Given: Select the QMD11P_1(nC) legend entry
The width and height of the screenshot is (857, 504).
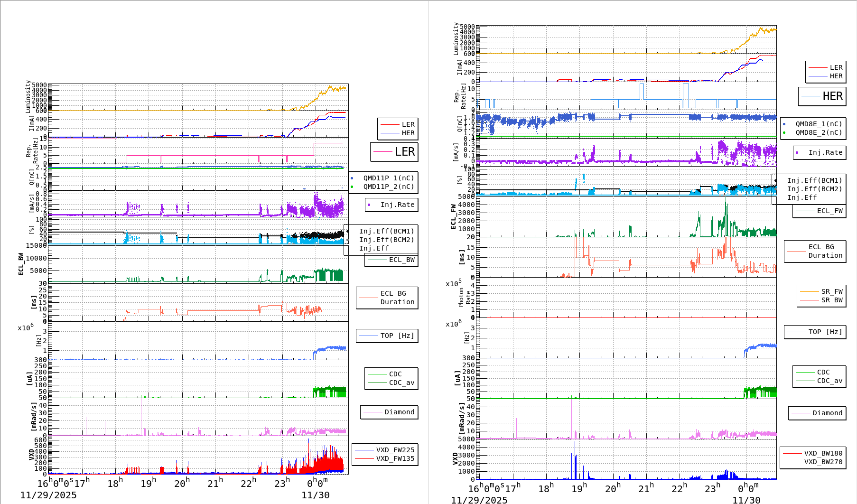Looking at the screenshot, I should [x=388, y=178].
